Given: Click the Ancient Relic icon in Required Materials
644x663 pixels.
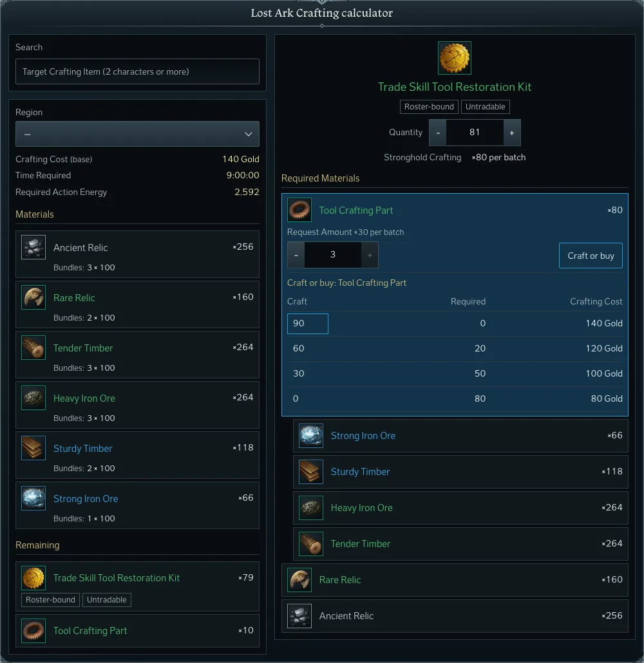Looking at the screenshot, I should 299,615.
